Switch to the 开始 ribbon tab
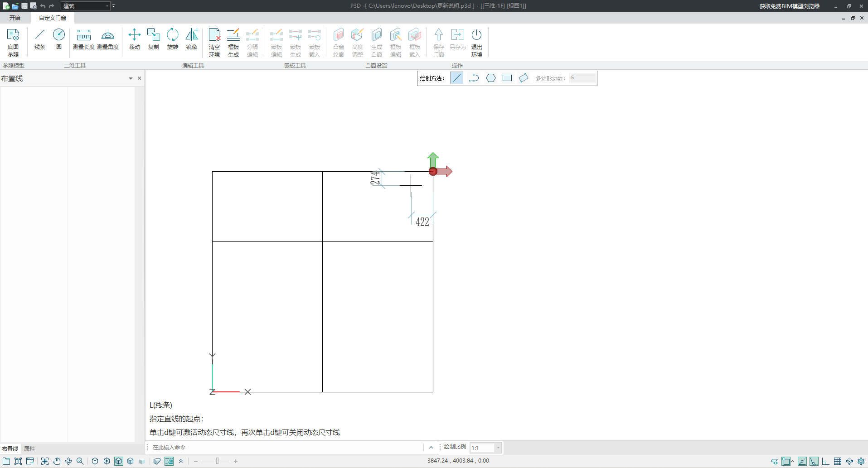 tap(15, 18)
